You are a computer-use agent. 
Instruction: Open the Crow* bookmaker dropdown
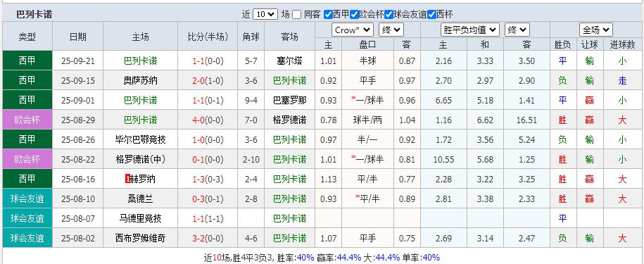(353, 30)
